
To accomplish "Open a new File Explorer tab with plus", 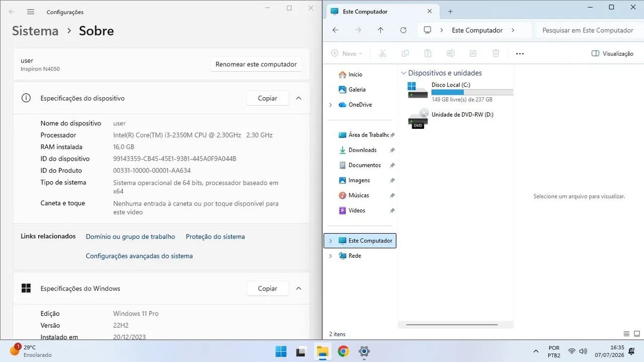I will (x=450, y=12).
